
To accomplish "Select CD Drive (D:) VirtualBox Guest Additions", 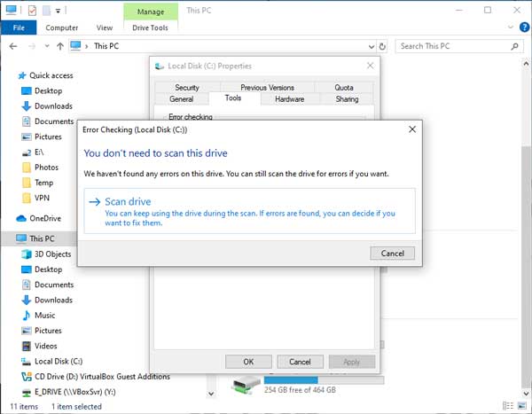I will click(x=96, y=377).
